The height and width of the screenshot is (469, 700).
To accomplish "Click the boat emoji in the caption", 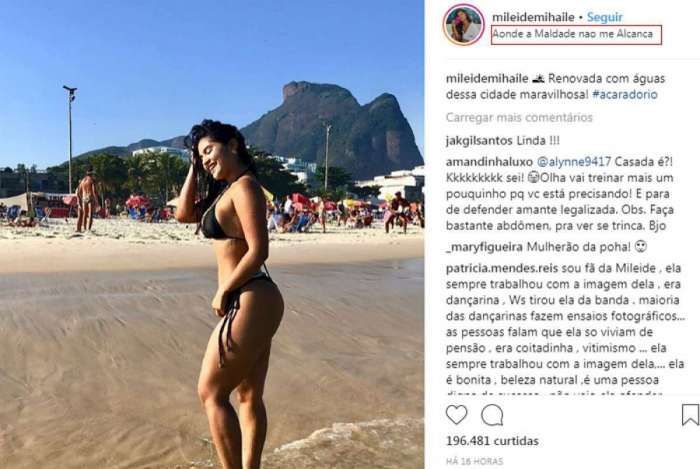I will [538, 79].
